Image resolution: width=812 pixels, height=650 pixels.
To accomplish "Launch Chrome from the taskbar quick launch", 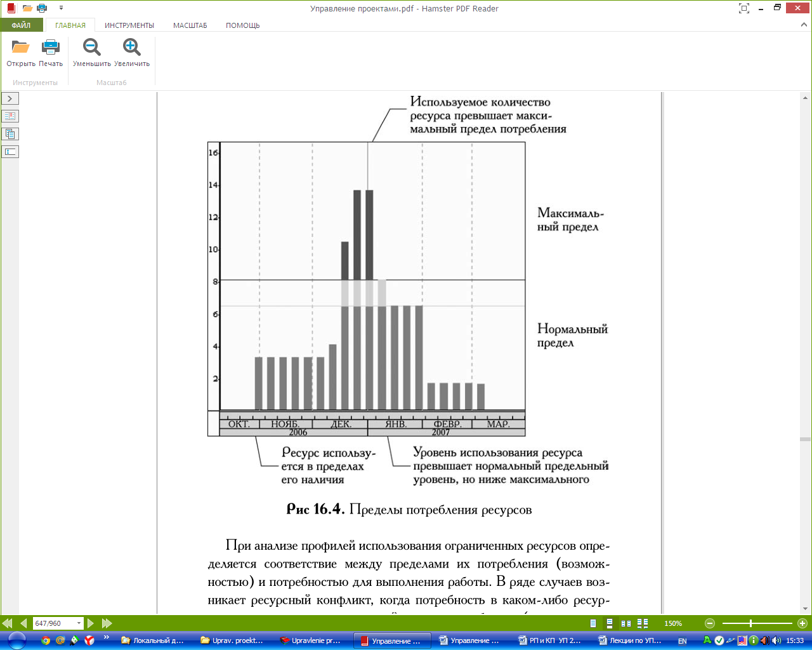I will (46, 640).
